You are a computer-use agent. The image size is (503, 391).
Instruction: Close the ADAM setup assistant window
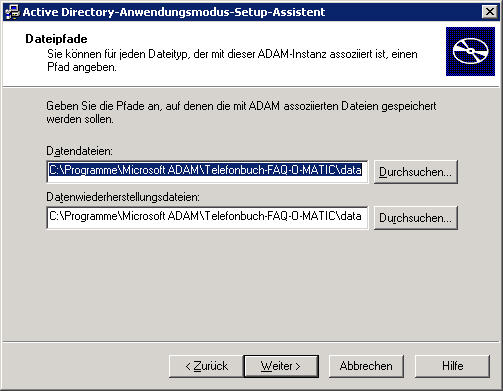(x=490, y=12)
